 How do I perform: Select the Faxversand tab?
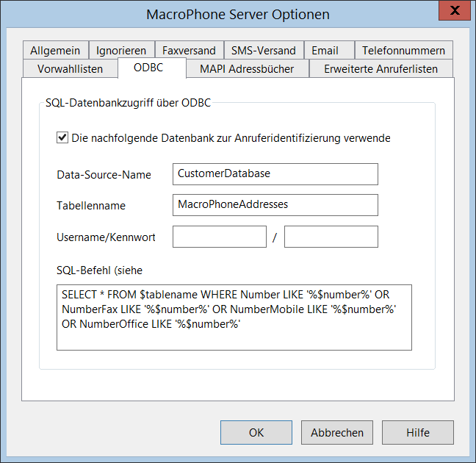click(189, 50)
